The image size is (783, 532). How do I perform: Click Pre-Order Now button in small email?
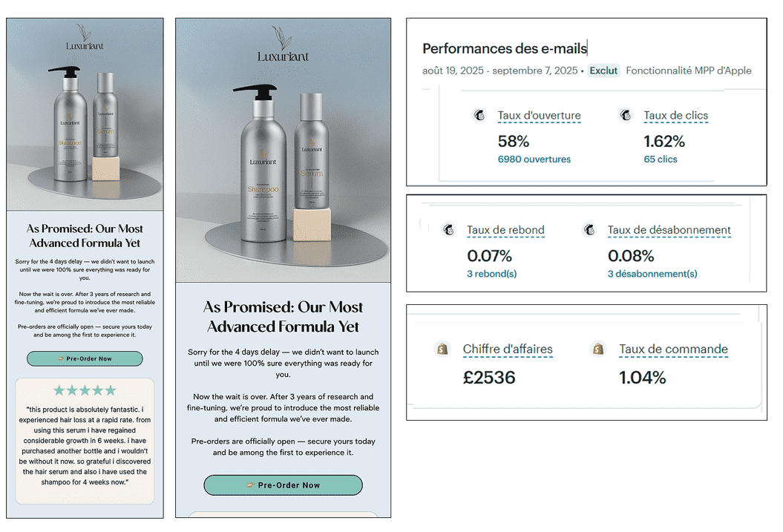pyautogui.click(x=85, y=358)
